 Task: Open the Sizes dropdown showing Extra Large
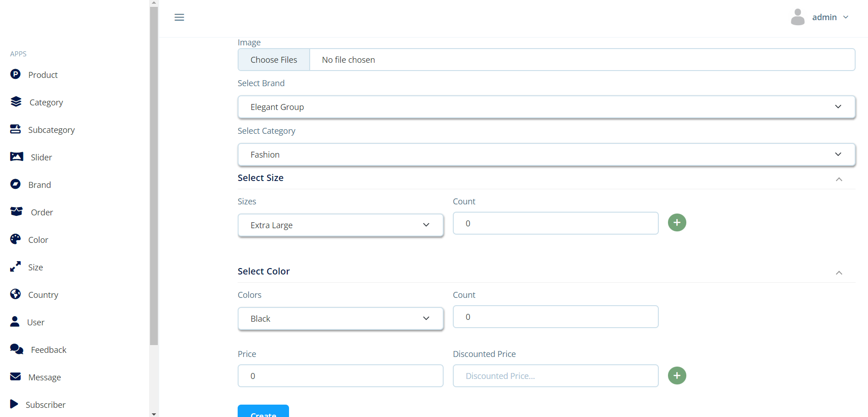click(x=340, y=225)
